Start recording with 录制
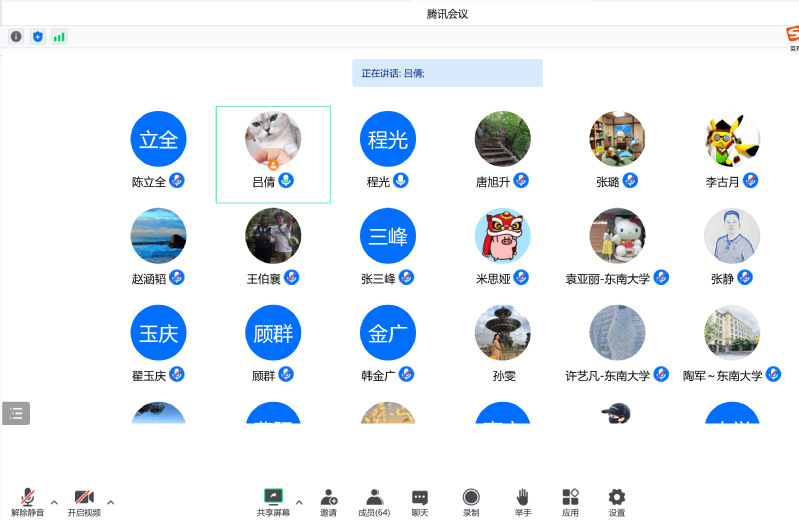Screen dimensions: 799x520 point(471,502)
